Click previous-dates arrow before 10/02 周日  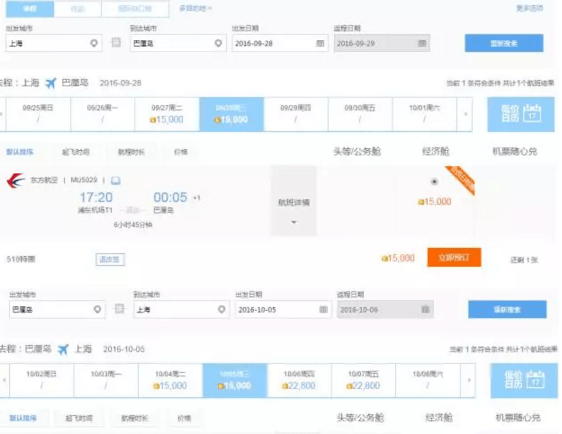[5, 380]
